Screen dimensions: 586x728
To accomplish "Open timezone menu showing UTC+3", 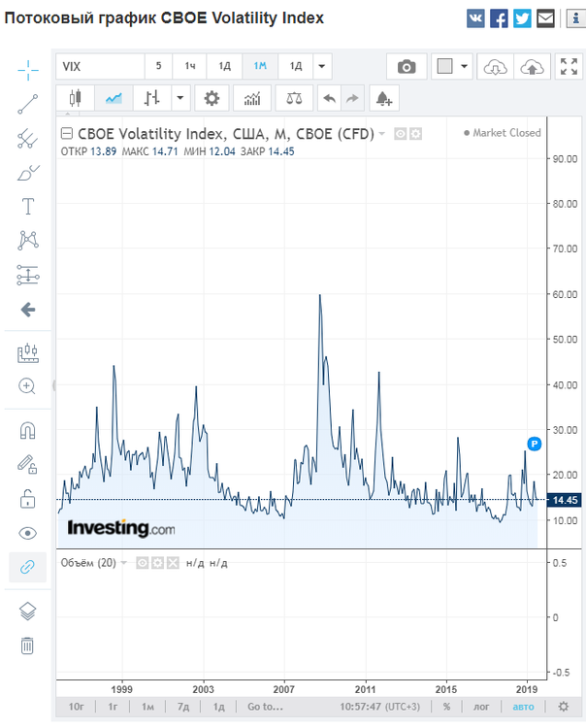I will coord(379,707).
